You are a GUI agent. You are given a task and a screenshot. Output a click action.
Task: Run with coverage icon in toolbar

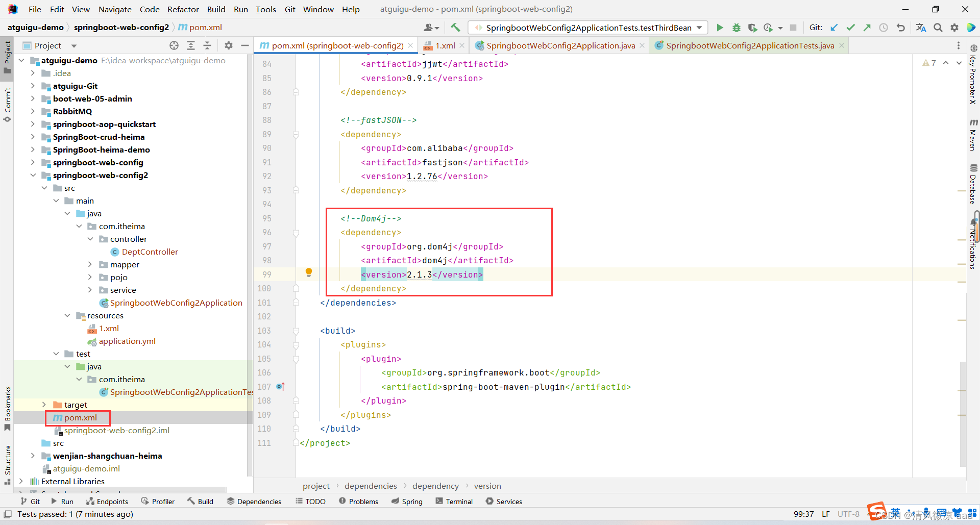pos(752,28)
